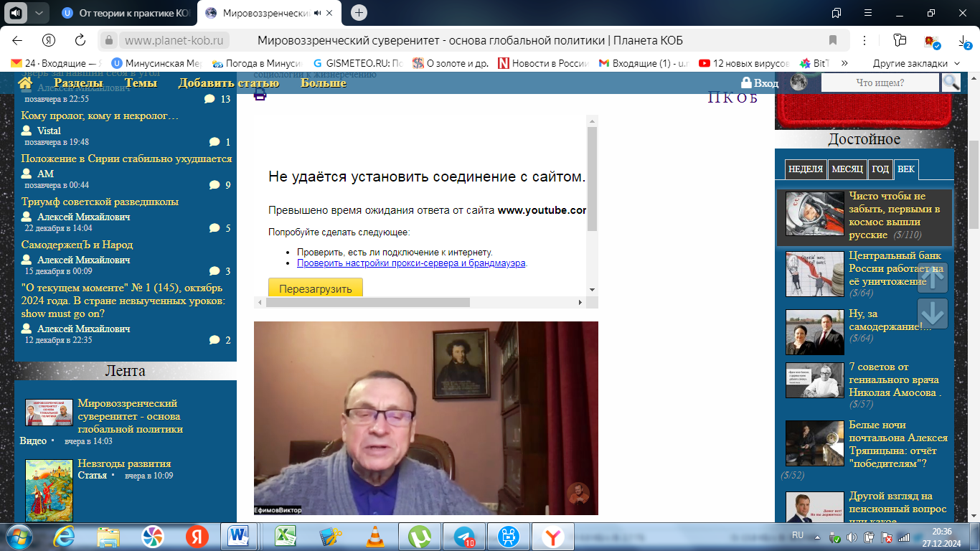The height and width of the screenshot is (551, 980).
Task: Click the site home icon
Action: (x=25, y=83)
